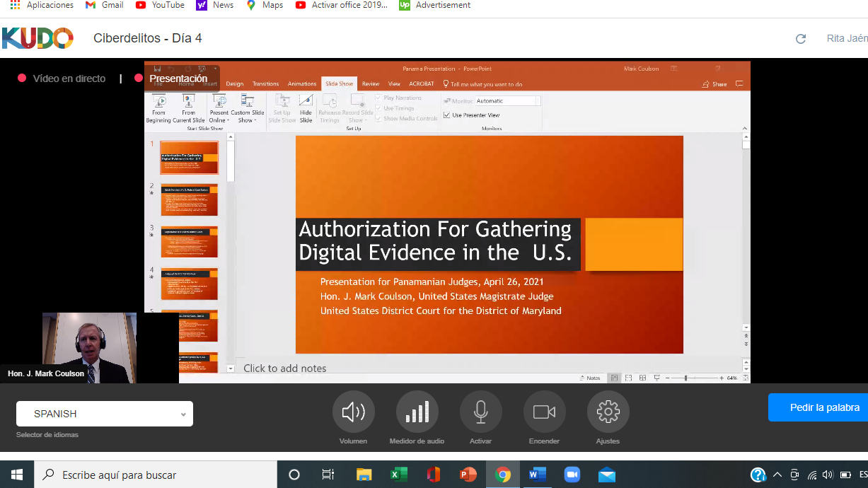Open the Windows Start menu
The image size is (868, 488).
point(17,475)
